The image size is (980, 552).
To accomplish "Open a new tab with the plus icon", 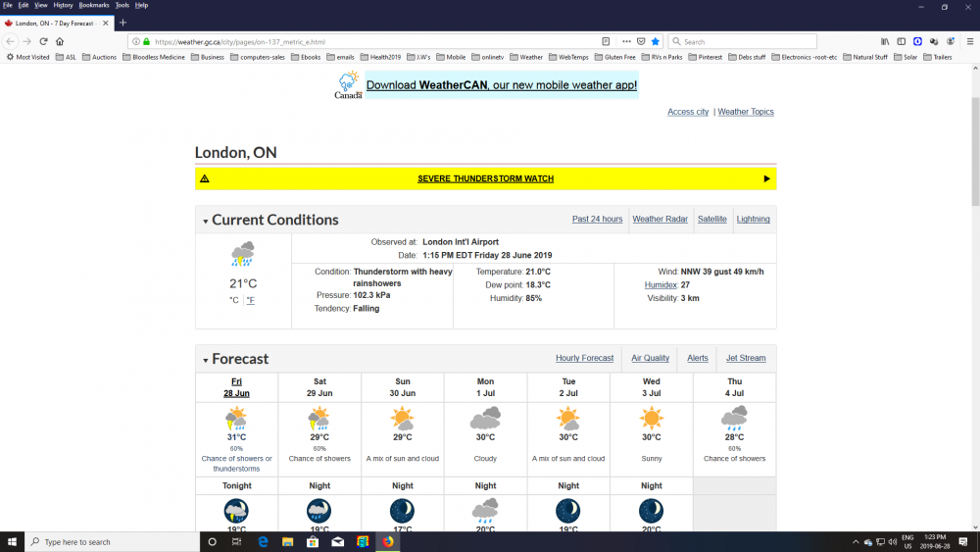I will tap(122, 22).
